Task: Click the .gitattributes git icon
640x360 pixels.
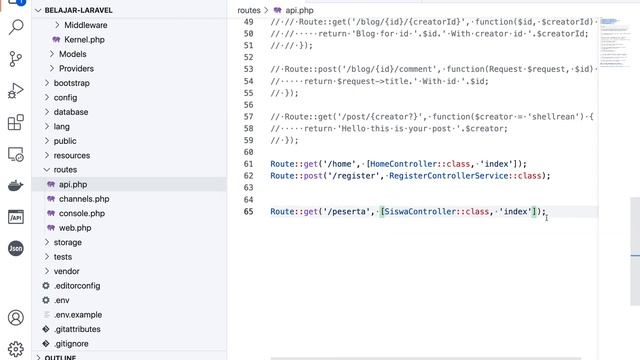Action: tap(46, 329)
